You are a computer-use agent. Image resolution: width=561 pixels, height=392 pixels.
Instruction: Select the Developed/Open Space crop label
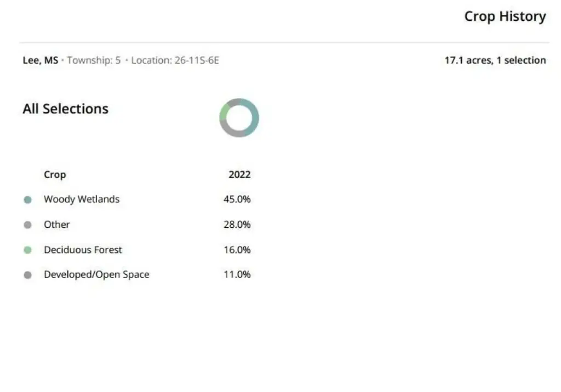pos(96,275)
